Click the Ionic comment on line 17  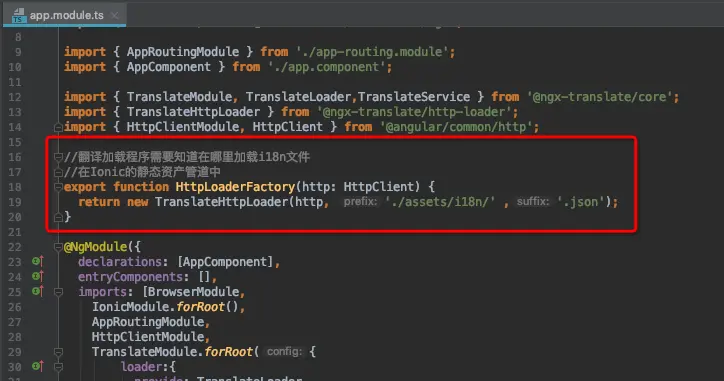click(143, 172)
